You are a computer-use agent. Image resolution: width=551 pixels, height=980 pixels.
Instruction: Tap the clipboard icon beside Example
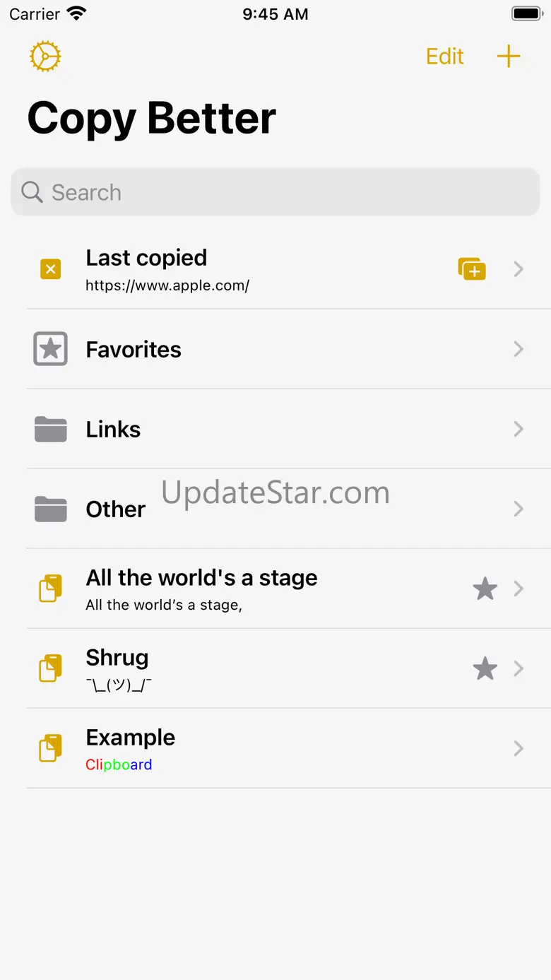tap(50, 748)
